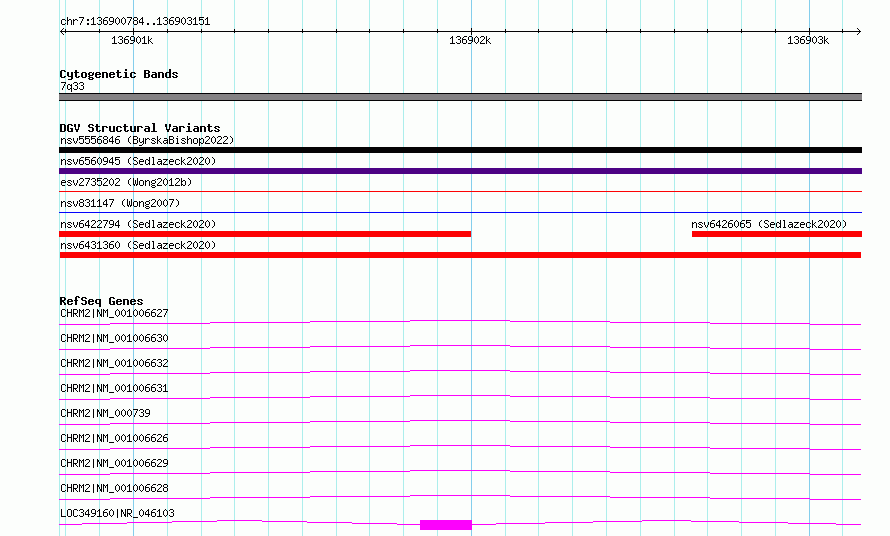This screenshot has height=536, width=890.
Task: Open transcript CHRM2|NM_000739
Action: tap(105, 413)
